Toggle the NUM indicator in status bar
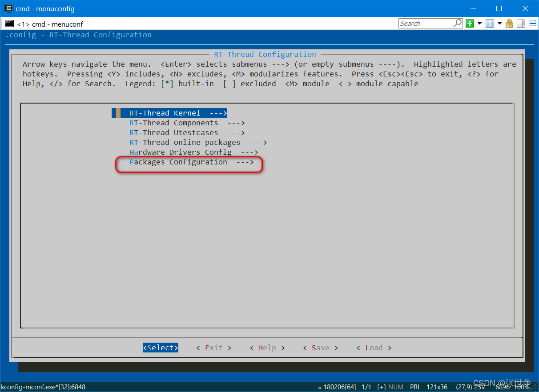Image resolution: width=539 pixels, height=392 pixels. [396, 387]
